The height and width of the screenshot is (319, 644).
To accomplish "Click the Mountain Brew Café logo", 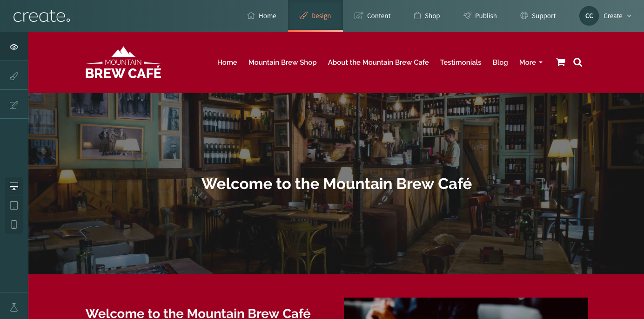I will 123,62.
